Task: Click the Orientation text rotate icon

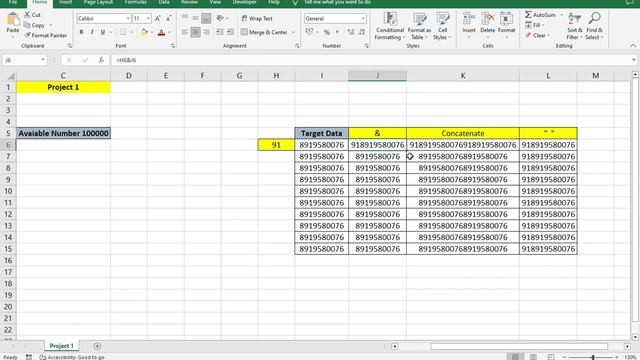Action: [220, 18]
